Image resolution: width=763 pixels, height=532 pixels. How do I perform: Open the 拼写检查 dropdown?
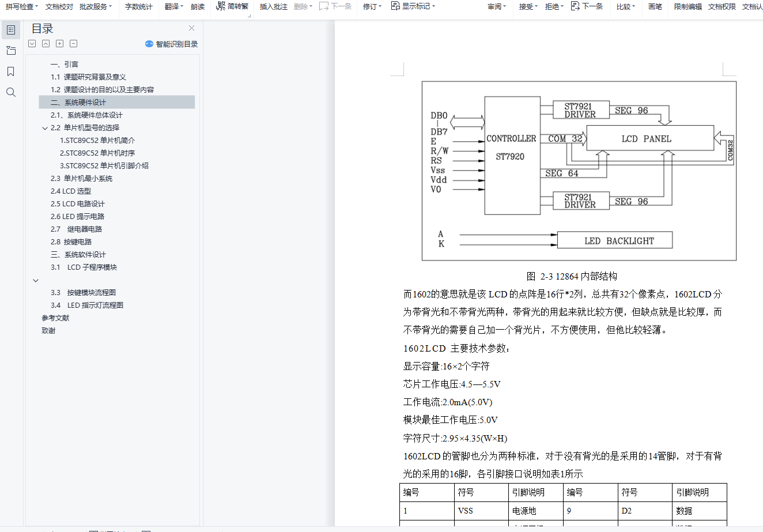[x=22, y=7]
